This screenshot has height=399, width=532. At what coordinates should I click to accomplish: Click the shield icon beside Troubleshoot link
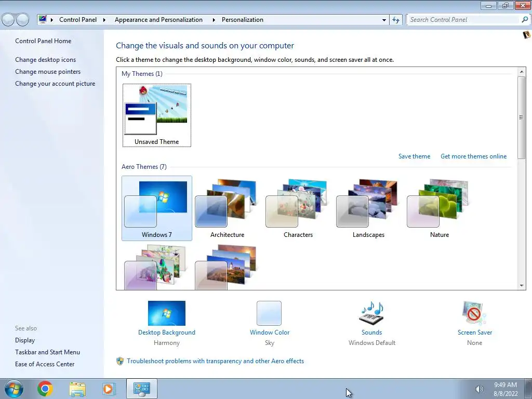(x=120, y=361)
